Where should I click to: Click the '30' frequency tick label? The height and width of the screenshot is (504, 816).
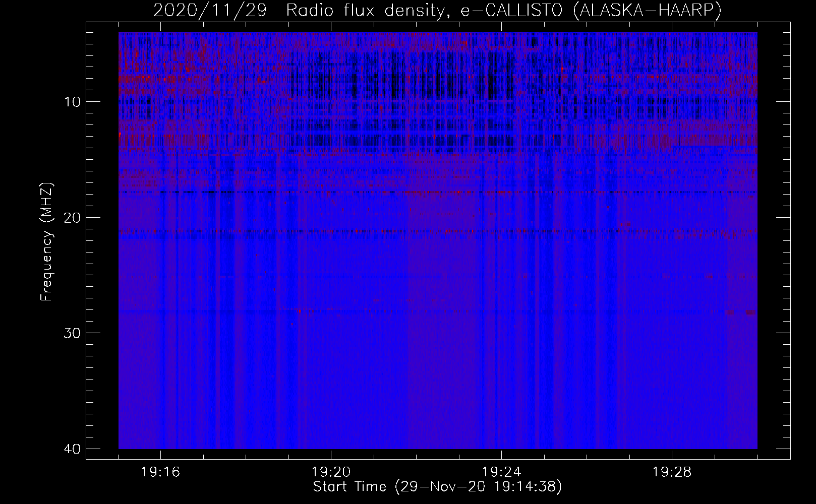[x=72, y=333]
